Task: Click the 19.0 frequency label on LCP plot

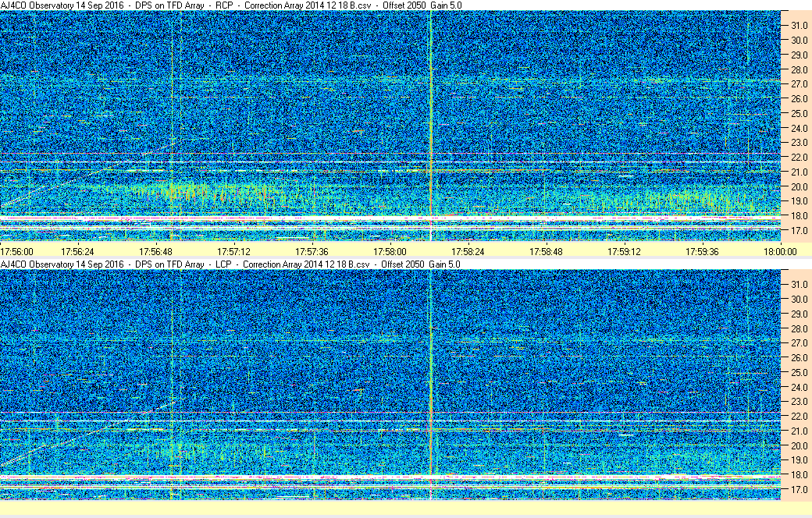Action: point(799,460)
